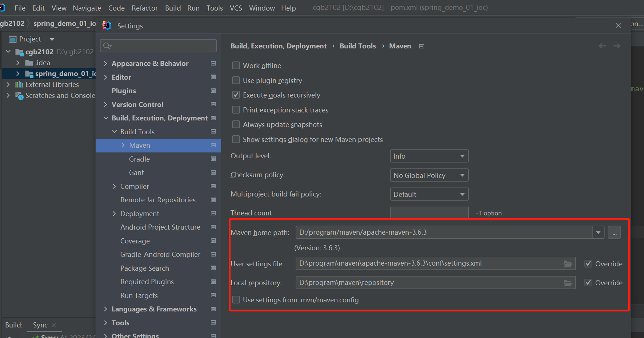Select Gradle-Android Compiler settings
Viewport: 644px width, 338px height.
point(160,254)
